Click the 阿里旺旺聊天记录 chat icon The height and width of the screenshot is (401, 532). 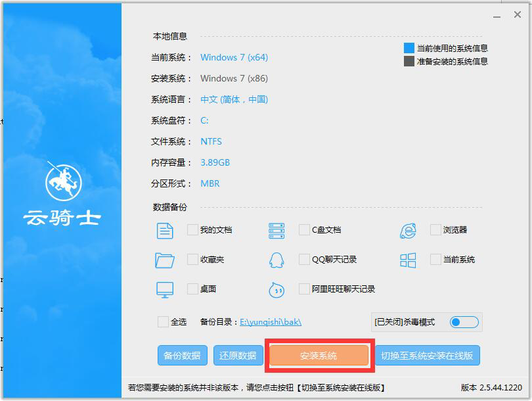pyautogui.click(x=277, y=289)
